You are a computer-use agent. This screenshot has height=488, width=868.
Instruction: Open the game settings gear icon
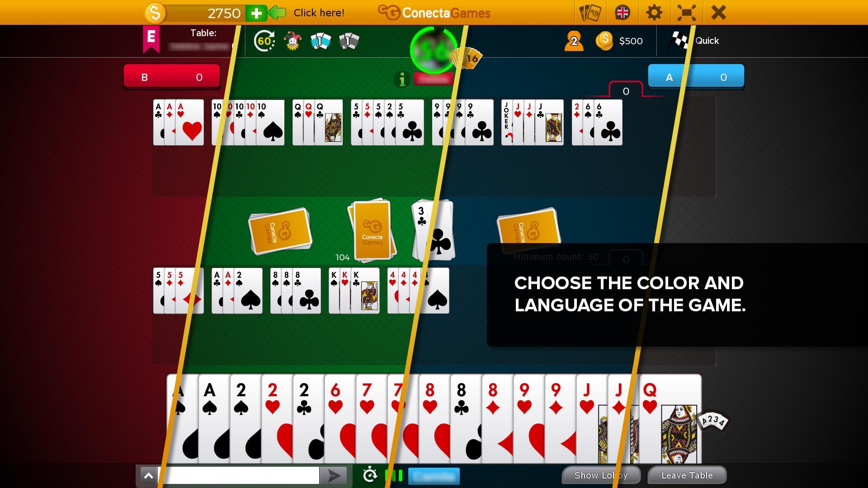[655, 13]
